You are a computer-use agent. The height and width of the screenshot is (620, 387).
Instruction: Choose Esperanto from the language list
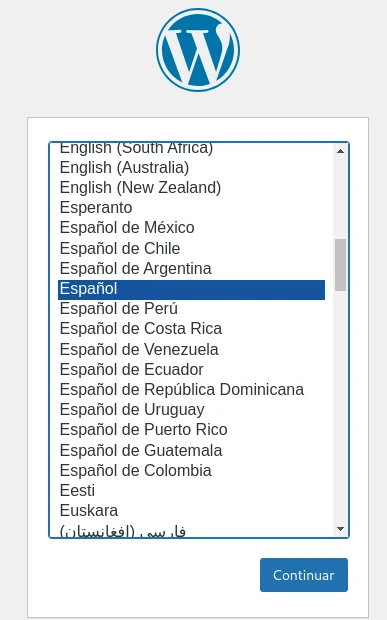coord(192,208)
